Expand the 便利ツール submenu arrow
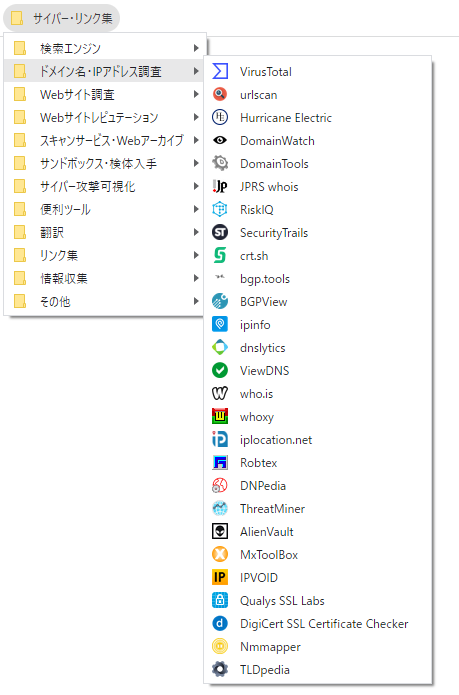 (x=196, y=209)
